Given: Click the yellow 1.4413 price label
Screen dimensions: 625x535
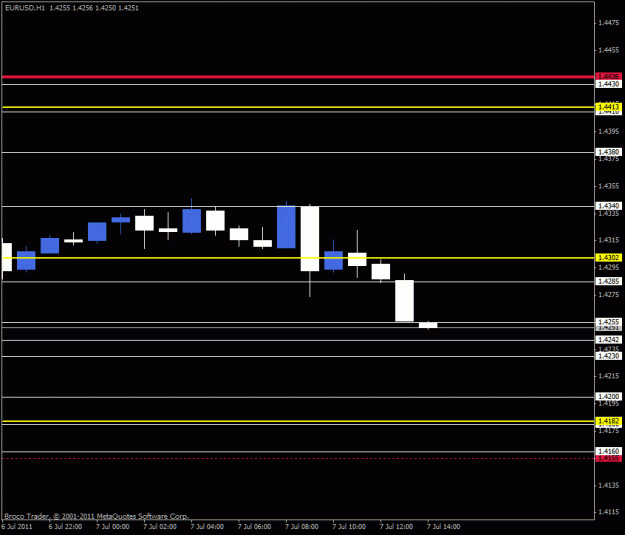Looking at the screenshot, I should pyautogui.click(x=609, y=107).
